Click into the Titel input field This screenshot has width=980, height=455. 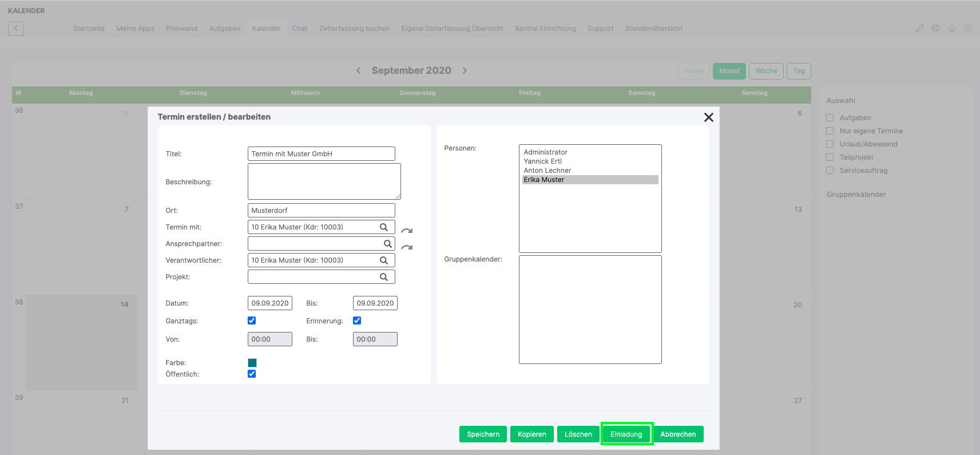click(321, 154)
